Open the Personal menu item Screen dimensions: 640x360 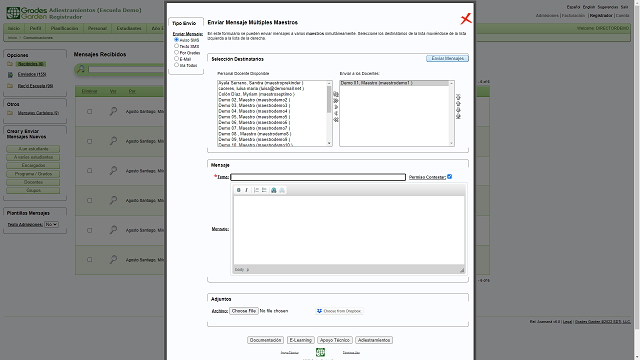pos(97,29)
